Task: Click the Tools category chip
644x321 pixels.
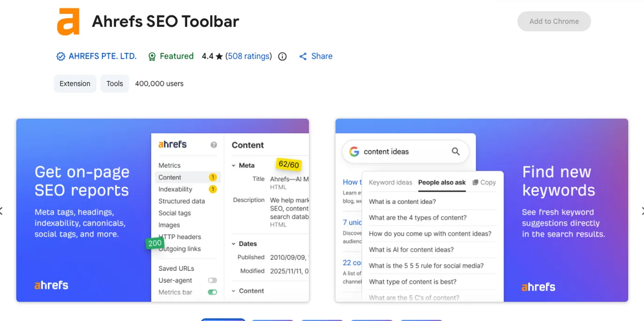Action: click(x=115, y=83)
